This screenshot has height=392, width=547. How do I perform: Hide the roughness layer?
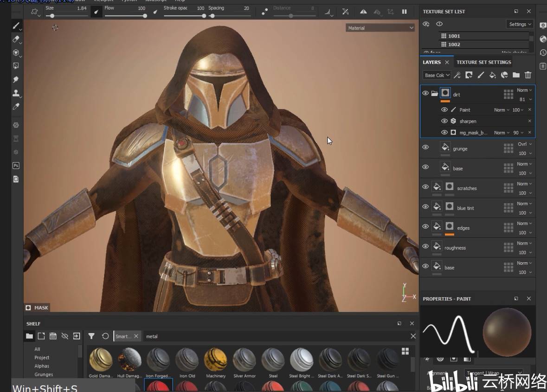425,246
